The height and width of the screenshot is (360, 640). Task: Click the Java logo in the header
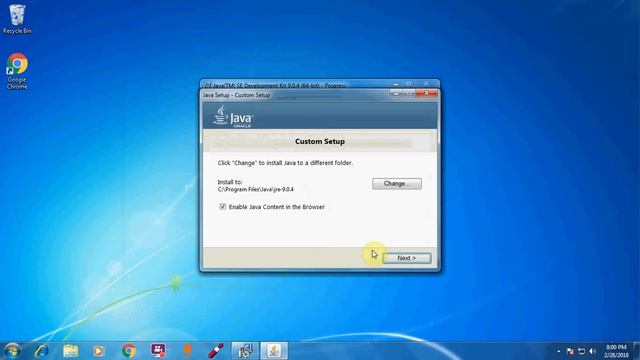[233, 117]
